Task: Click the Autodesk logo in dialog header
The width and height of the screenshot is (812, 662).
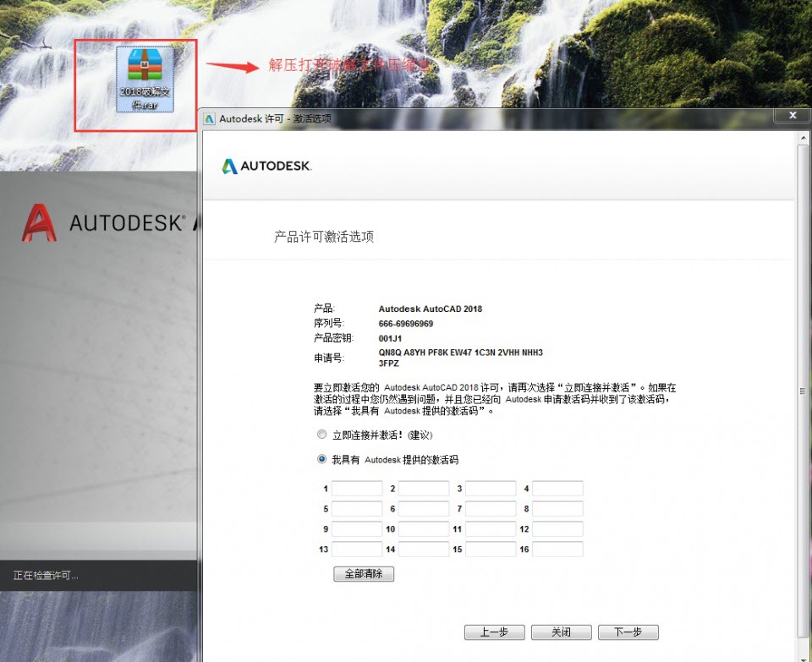Action: tap(266, 167)
